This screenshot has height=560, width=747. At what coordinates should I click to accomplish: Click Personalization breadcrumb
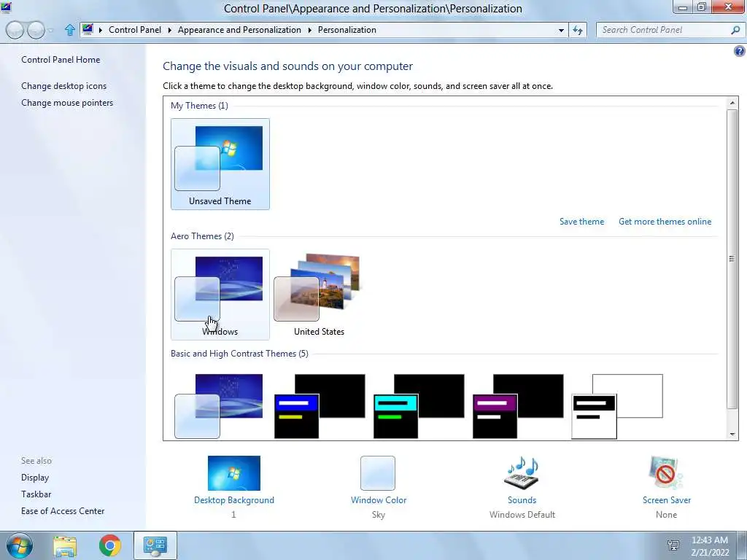tap(347, 29)
